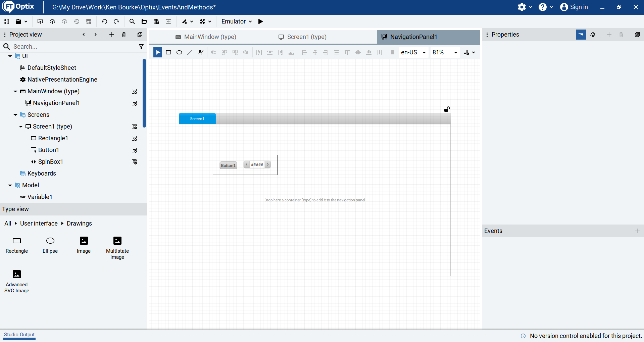Select the ellipse drawing tool

(x=179, y=52)
